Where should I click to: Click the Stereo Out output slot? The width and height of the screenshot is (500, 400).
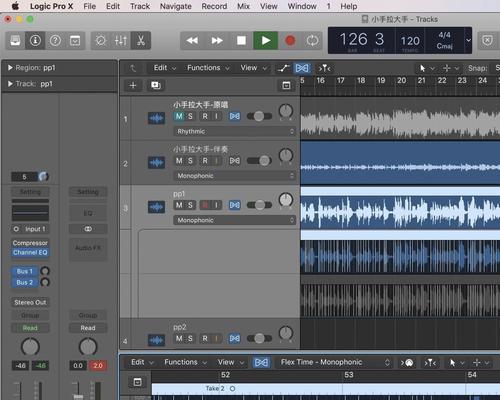(x=30, y=303)
